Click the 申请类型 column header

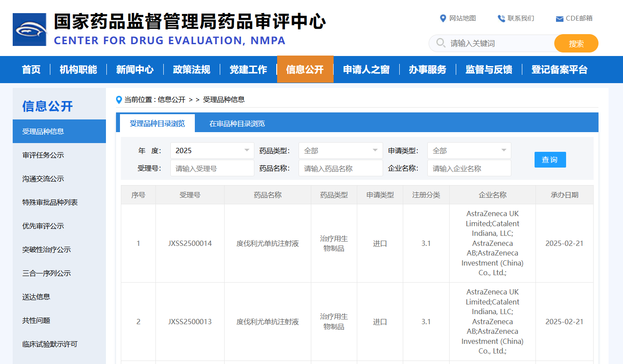point(380,195)
